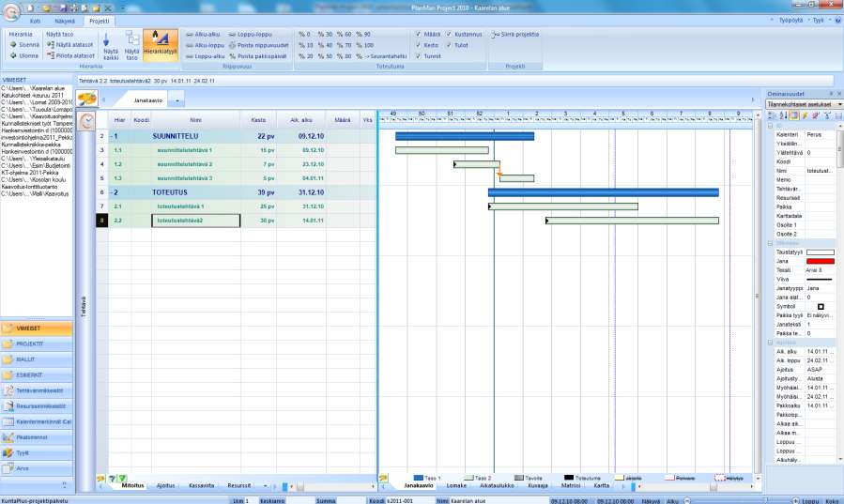Click the Sisennä indent icon
Image resolution: width=844 pixels, height=504 pixels.
click(13, 45)
